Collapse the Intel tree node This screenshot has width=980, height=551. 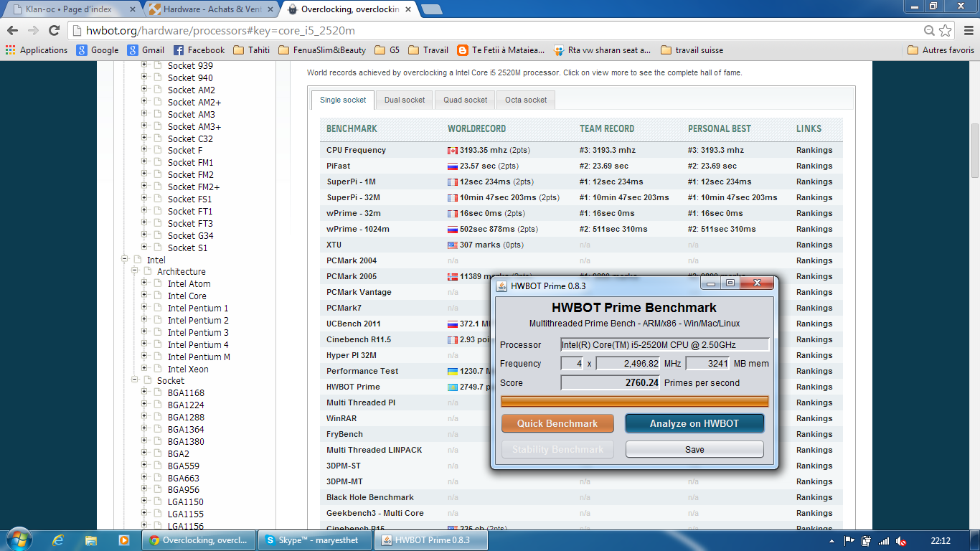tap(124, 260)
